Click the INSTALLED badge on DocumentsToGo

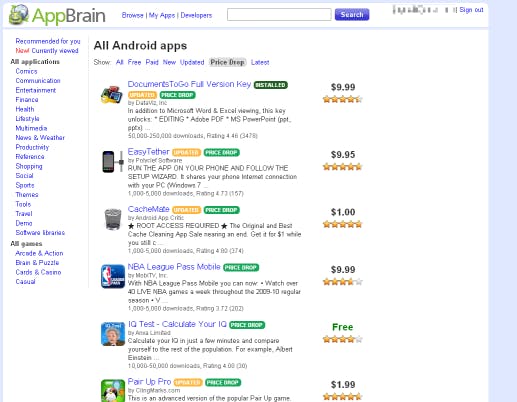[271, 85]
